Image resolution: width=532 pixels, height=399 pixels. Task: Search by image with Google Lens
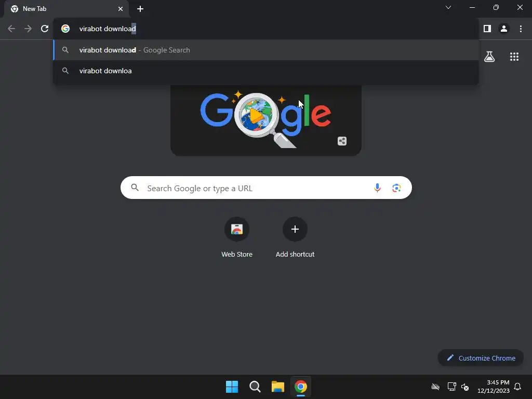[396, 188]
